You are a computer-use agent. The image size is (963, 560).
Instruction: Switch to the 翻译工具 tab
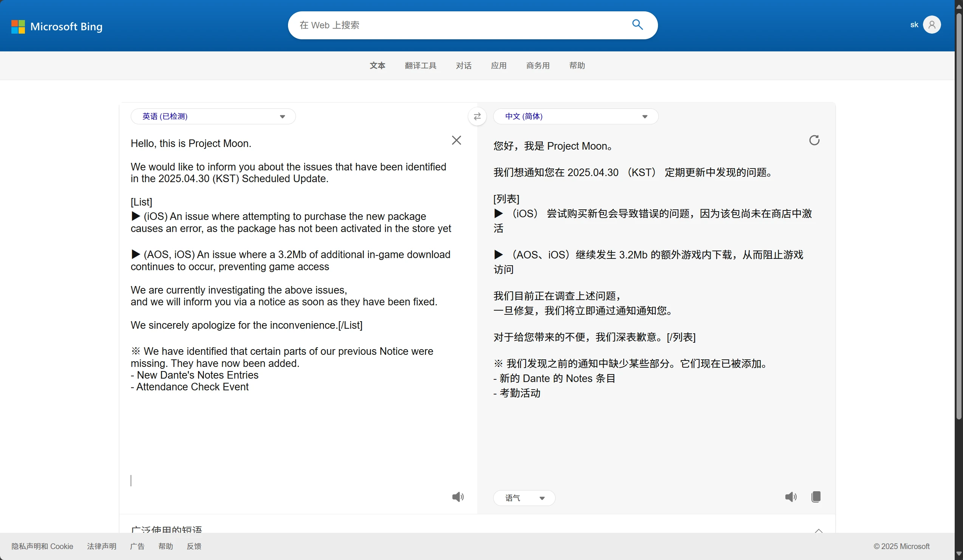pyautogui.click(x=420, y=65)
